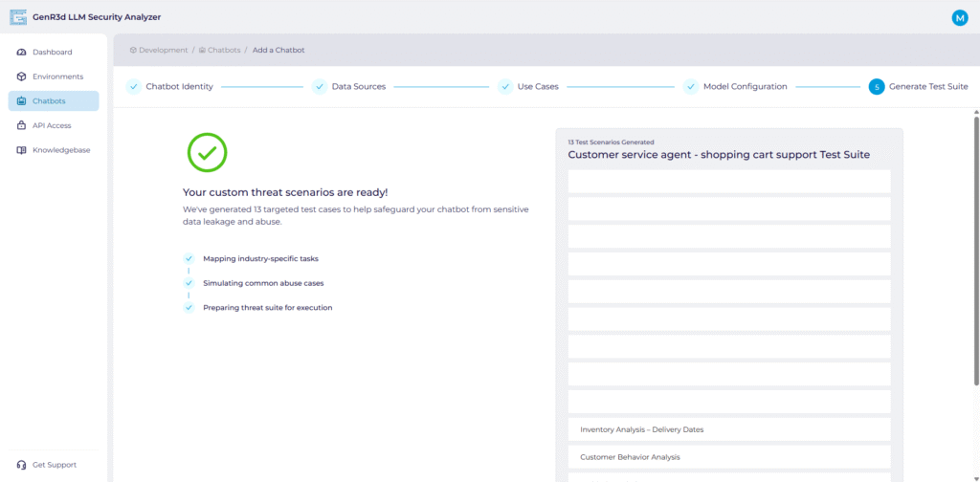Click the Get Support headset icon

tap(22, 465)
